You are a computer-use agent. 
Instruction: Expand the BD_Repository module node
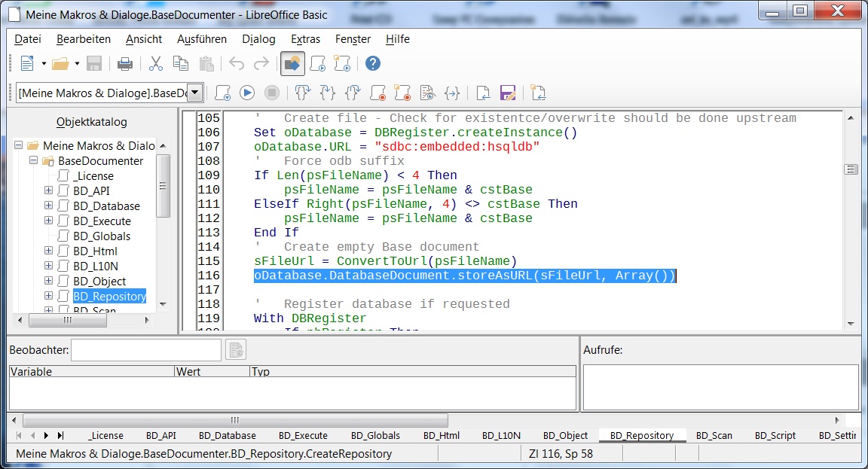click(x=49, y=295)
